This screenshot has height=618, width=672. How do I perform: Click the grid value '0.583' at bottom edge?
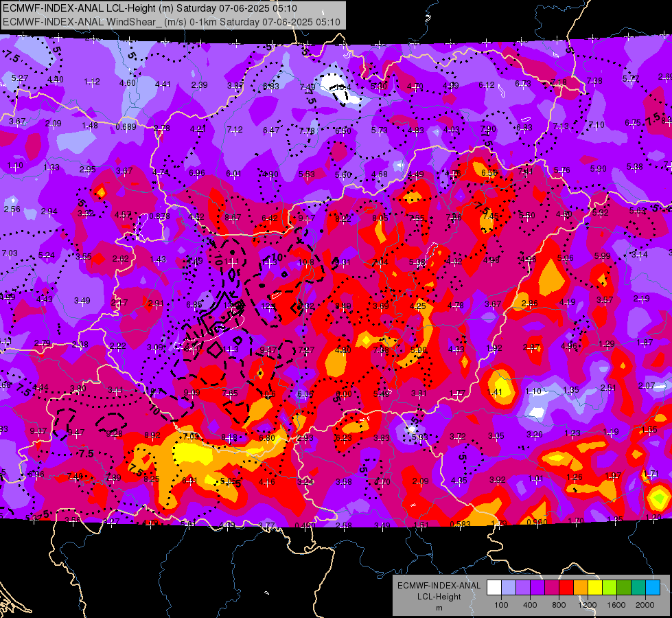(x=461, y=524)
